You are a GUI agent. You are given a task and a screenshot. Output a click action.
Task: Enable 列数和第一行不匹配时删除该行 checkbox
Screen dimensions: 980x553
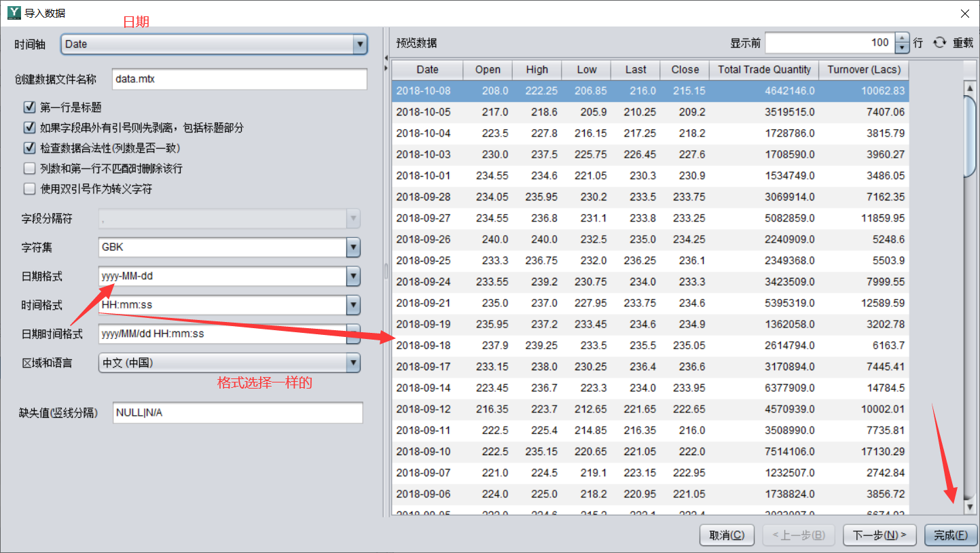tap(29, 168)
